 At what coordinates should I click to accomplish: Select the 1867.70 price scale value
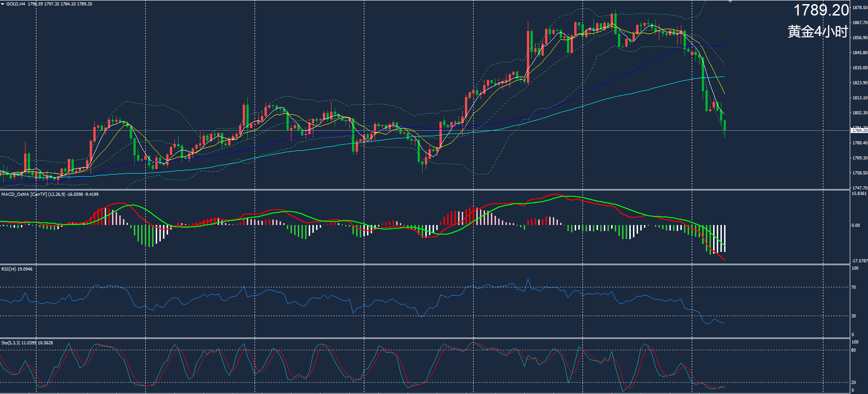click(860, 23)
